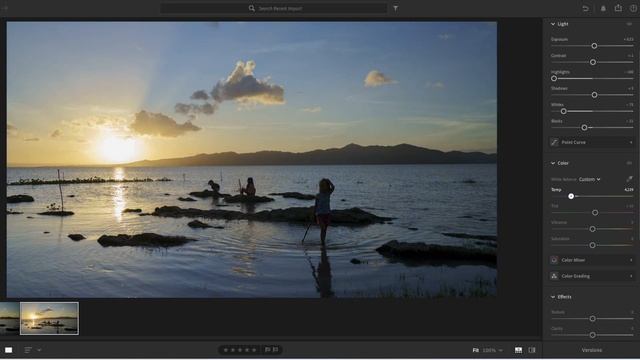Click the Whites slider handle
The height and width of the screenshot is (360, 640).
563,111
